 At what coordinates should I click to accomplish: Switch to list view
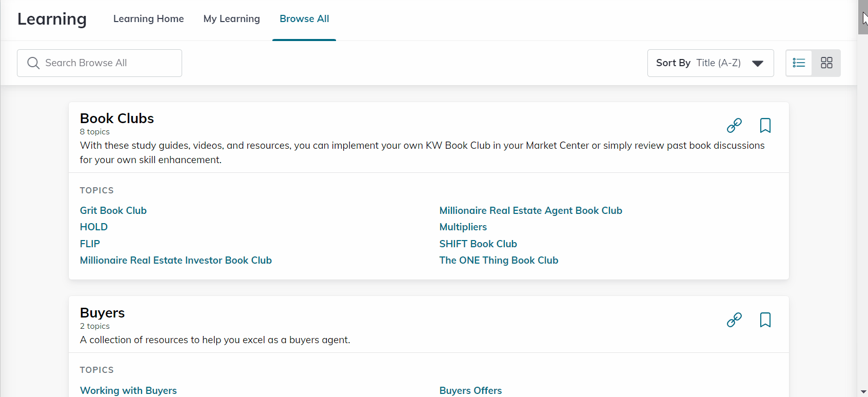[x=799, y=63]
